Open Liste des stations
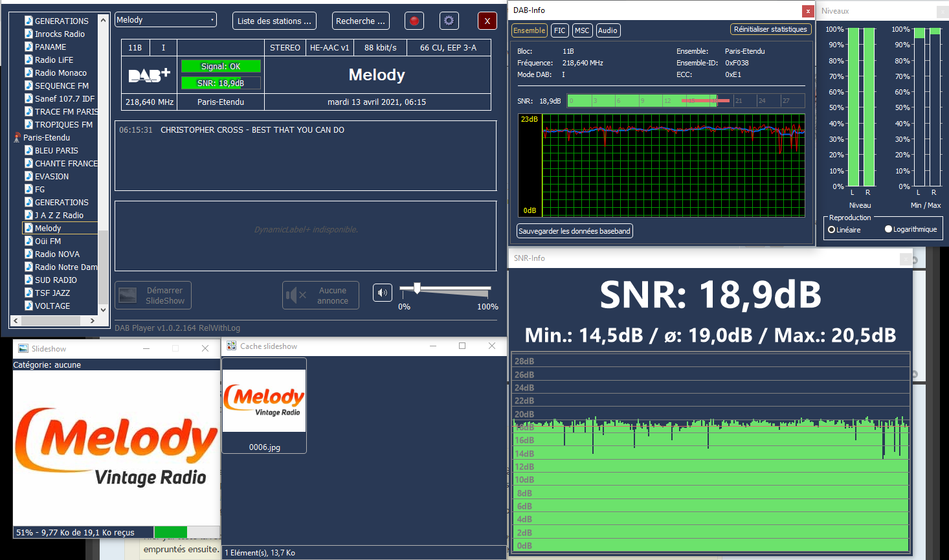Image resolution: width=949 pixels, height=560 pixels. 274,21
